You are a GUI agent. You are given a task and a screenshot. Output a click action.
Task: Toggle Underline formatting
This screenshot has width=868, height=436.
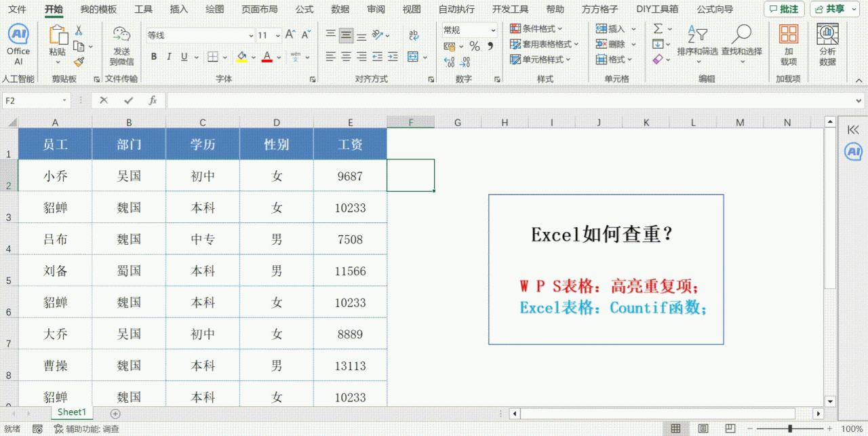point(184,57)
